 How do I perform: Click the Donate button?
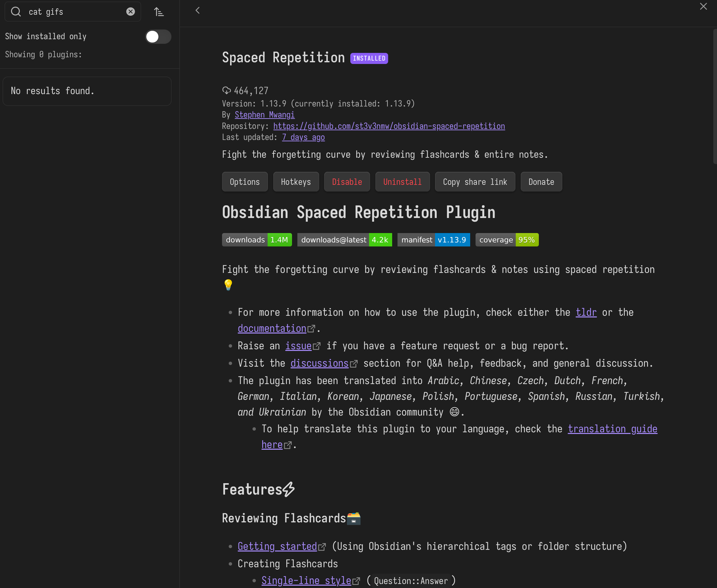541,182
